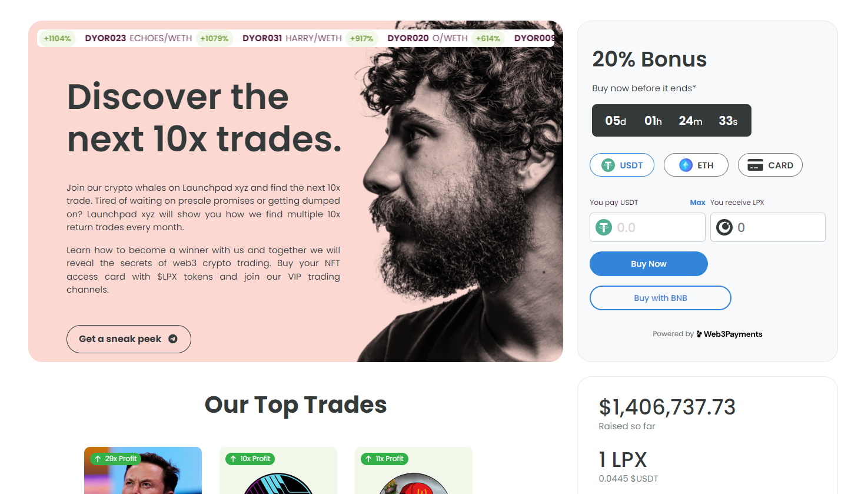The width and height of the screenshot is (868, 494).
Task: Click the Tether icon in pay field
Action: [x=604, y=227]
